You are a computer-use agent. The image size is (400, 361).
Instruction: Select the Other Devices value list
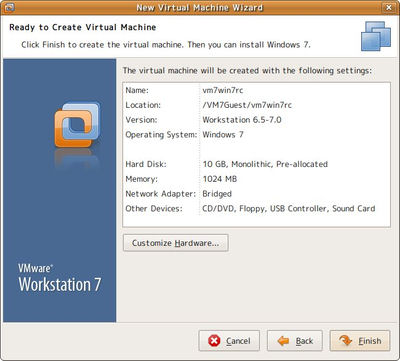289,208
